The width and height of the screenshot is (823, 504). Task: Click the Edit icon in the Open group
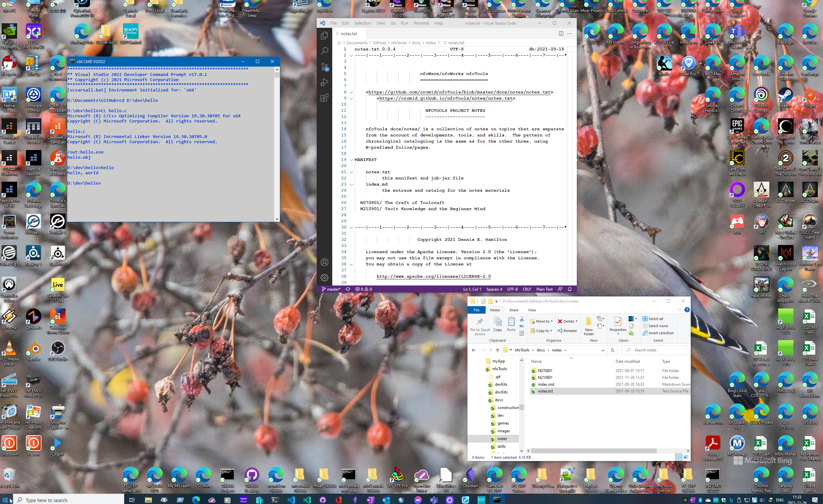pos(631,326)
